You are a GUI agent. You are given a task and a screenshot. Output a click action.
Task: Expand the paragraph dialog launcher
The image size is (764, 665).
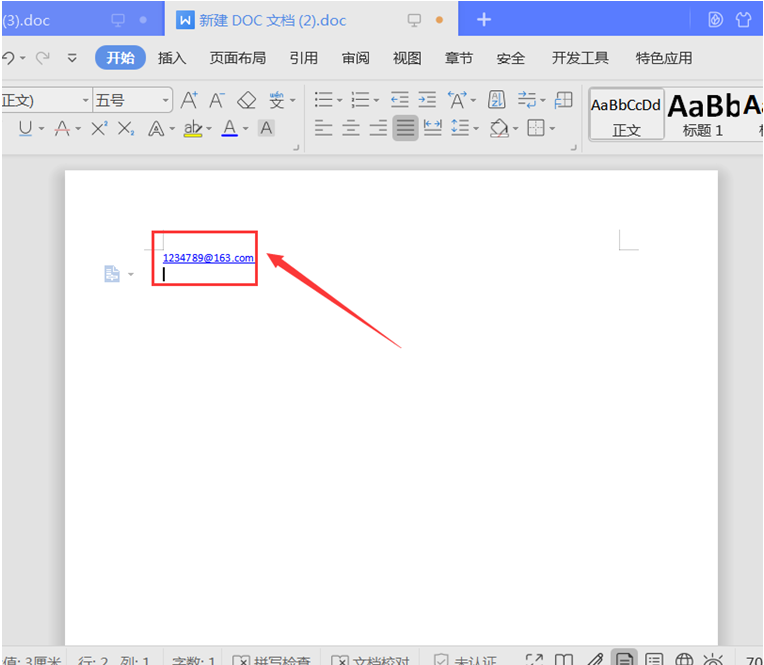(x=573, y=147)
